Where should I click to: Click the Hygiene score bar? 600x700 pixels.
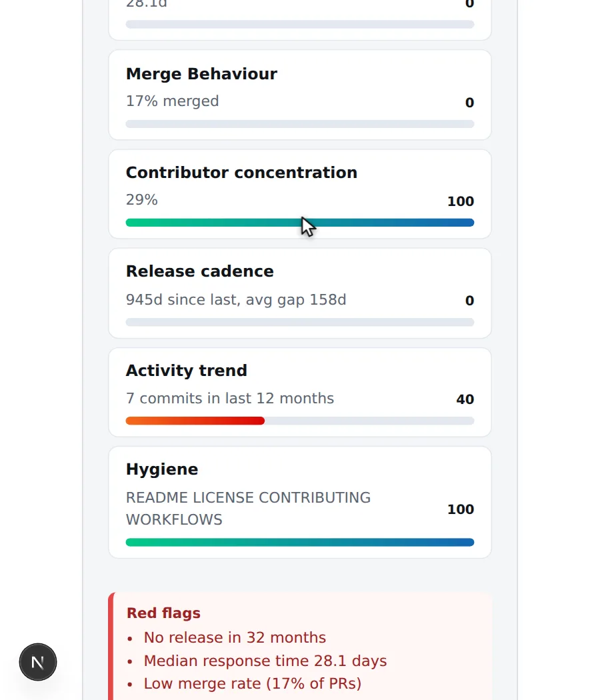tap(300, 542)
